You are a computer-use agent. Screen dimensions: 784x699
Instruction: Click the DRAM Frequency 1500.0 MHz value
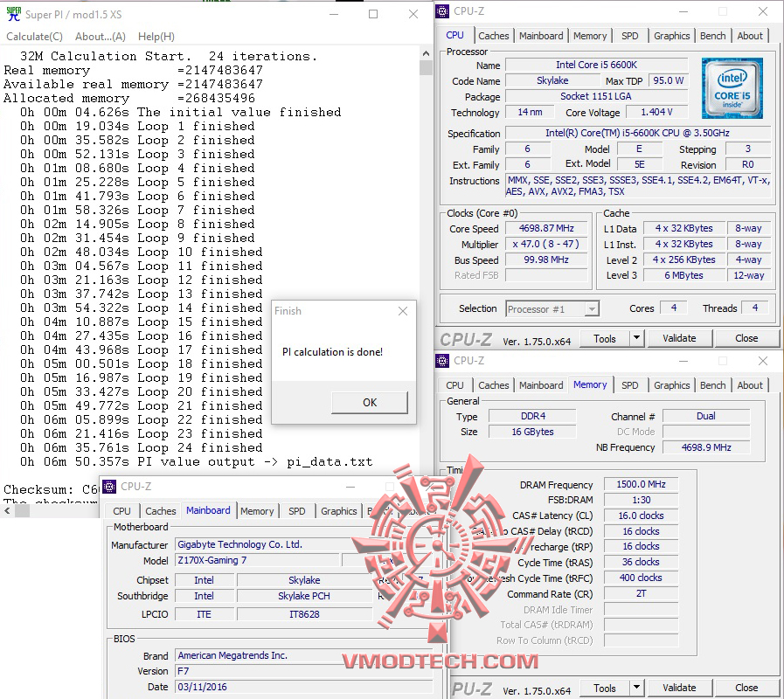[x=641, y=484]
